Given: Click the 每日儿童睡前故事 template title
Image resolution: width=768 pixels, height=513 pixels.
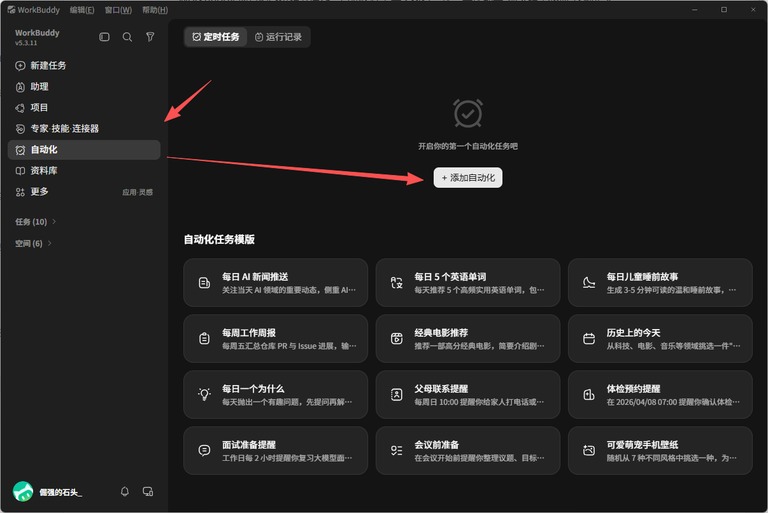Looking at the screenshot, I should [642, 277].
